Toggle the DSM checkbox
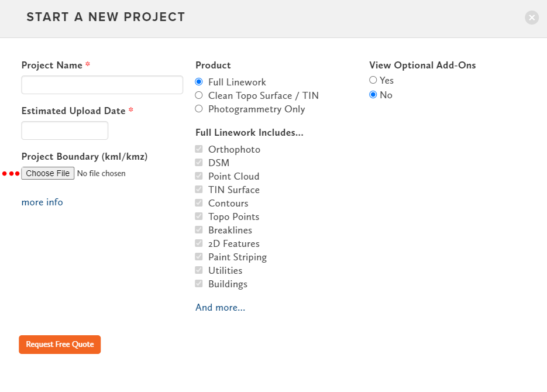 tap(199, 163)
